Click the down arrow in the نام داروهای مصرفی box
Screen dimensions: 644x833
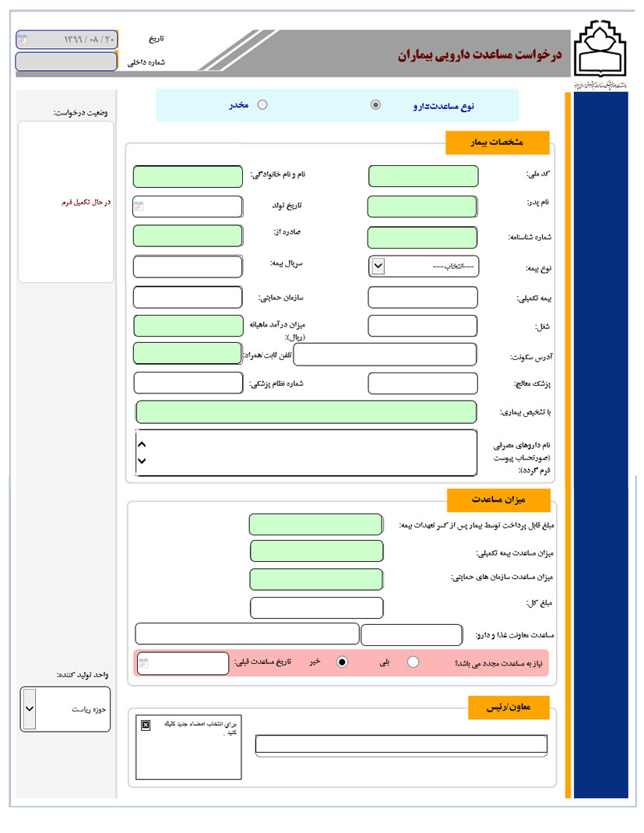(x=142, y=461)
